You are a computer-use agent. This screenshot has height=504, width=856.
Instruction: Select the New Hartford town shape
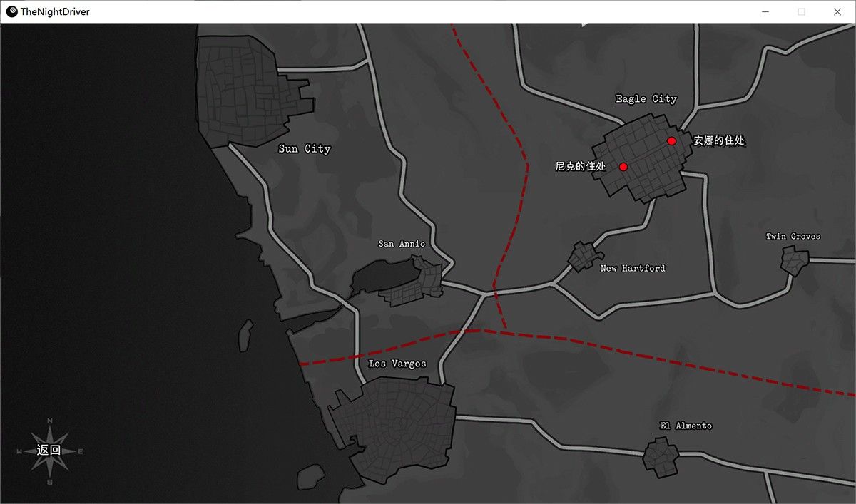(x=584, y=256)
